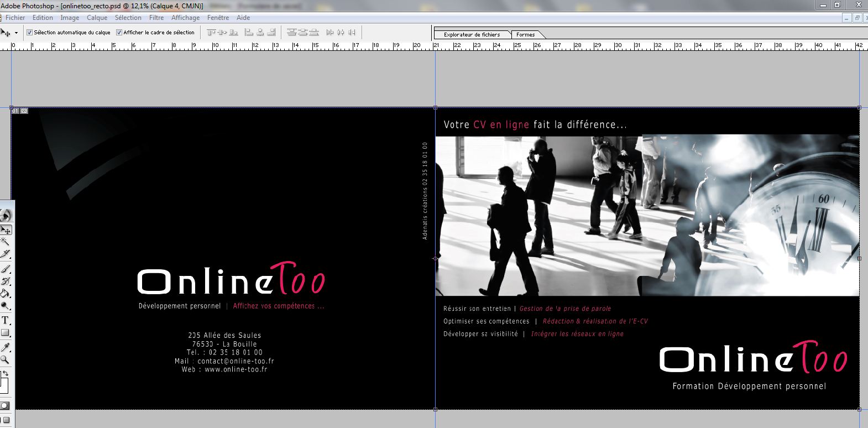Switch to Quick Mask mode button

click(x=4, y=406)
